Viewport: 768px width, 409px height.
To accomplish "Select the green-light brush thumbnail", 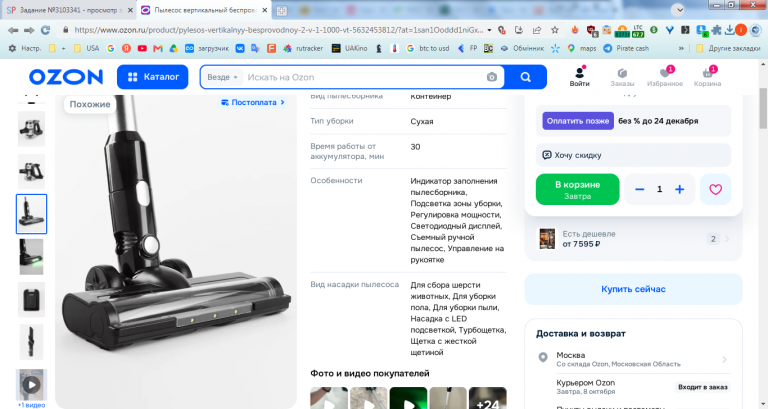I will (31, 257).
